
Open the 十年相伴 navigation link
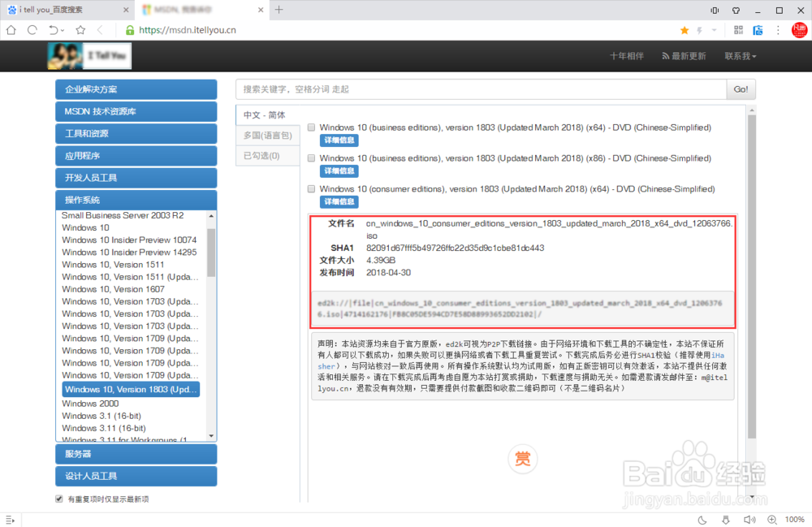click(x=627, y=56)
